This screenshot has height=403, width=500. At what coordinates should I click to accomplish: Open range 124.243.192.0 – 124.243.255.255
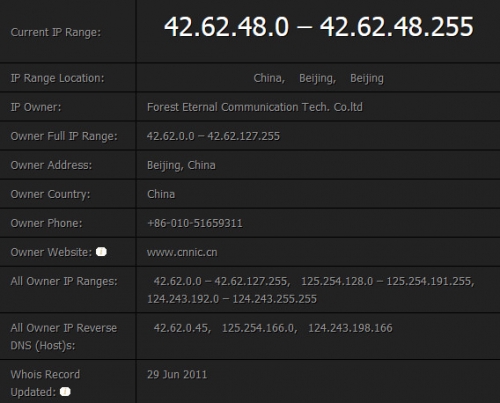[x=232, y=299]
